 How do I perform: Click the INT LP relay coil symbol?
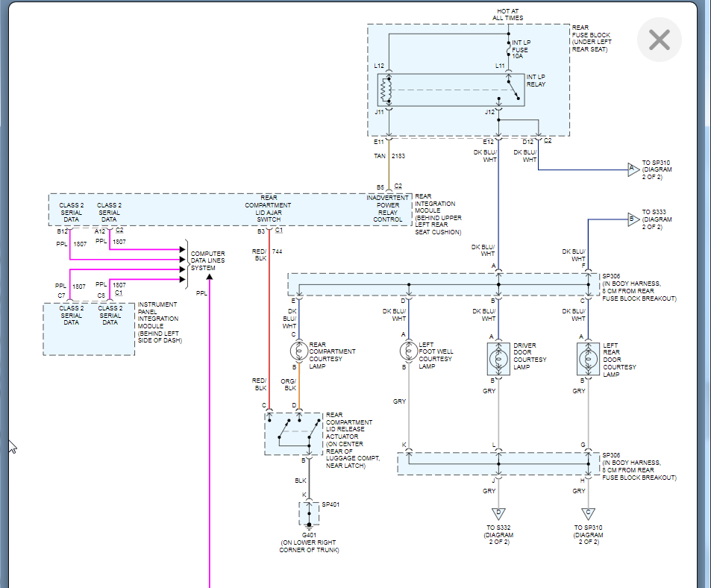coord(385,90)
